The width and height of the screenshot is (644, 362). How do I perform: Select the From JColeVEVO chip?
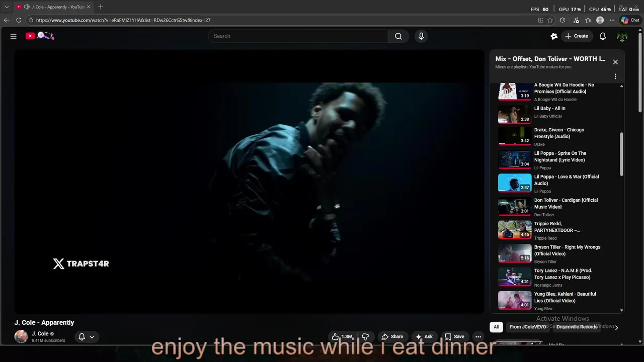pos(528,327)
